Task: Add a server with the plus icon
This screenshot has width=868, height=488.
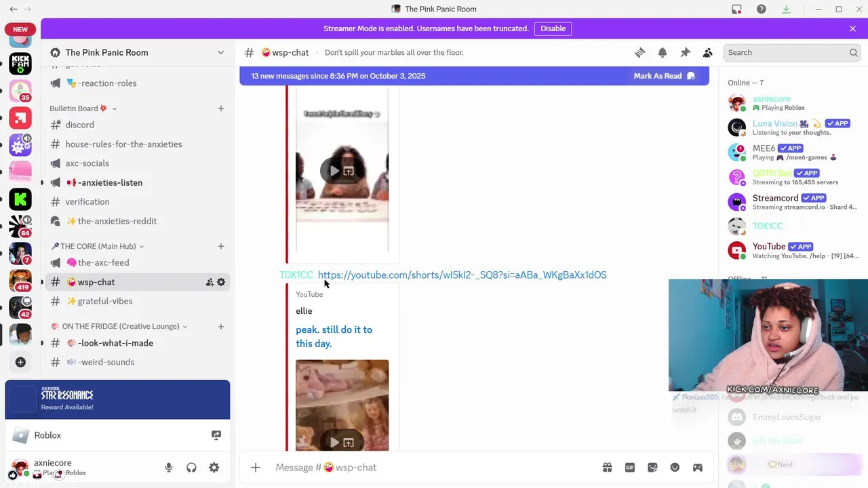Action: (20, 362)
